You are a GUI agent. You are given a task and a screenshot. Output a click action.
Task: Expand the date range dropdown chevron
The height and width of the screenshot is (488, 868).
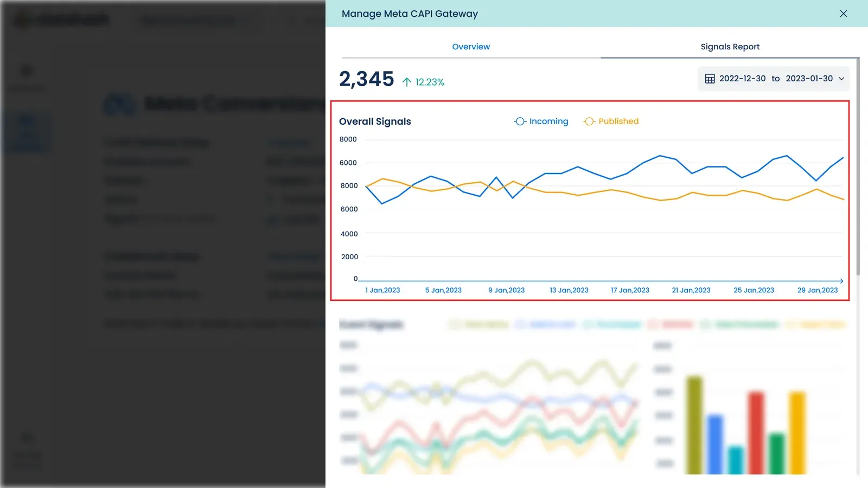(x=841, y=79)
